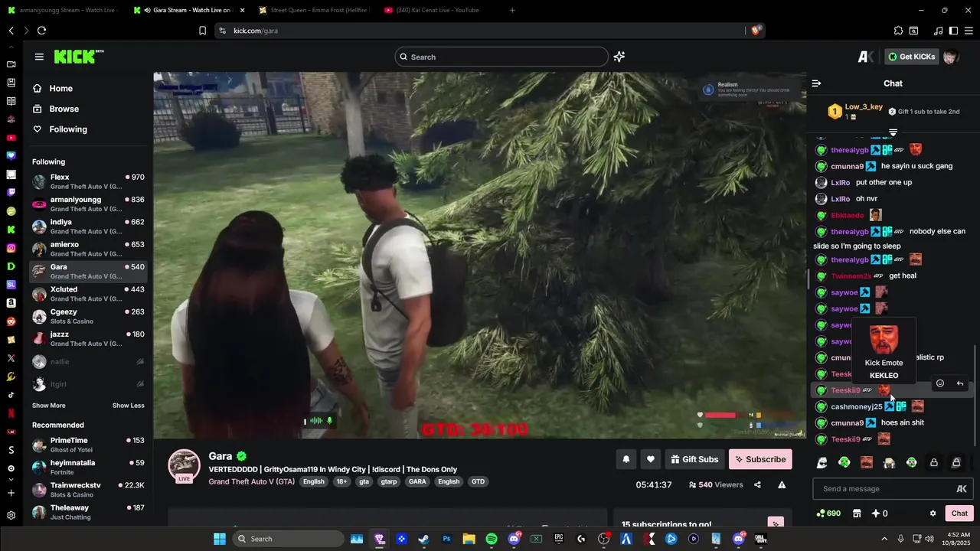Reload the page
The image size is (980, 551).
[41, 31]
